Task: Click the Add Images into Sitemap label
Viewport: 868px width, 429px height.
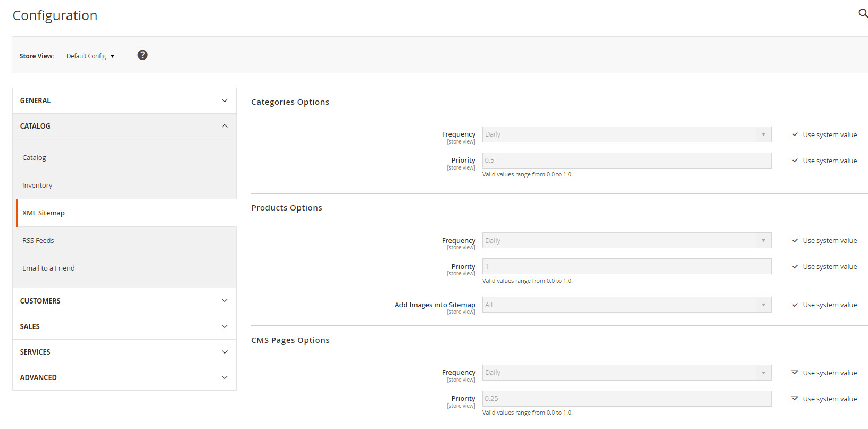Action: (435, 305)
